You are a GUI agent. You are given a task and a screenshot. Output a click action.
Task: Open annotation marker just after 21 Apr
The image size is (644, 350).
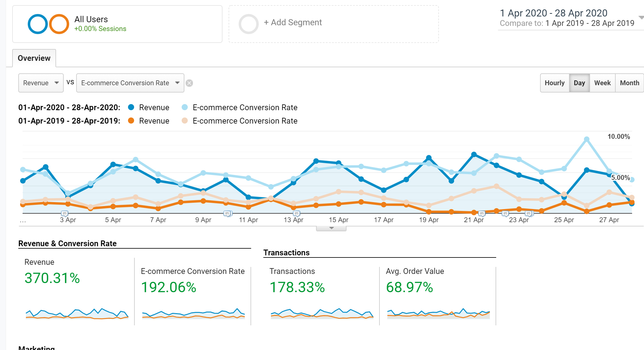482,214
